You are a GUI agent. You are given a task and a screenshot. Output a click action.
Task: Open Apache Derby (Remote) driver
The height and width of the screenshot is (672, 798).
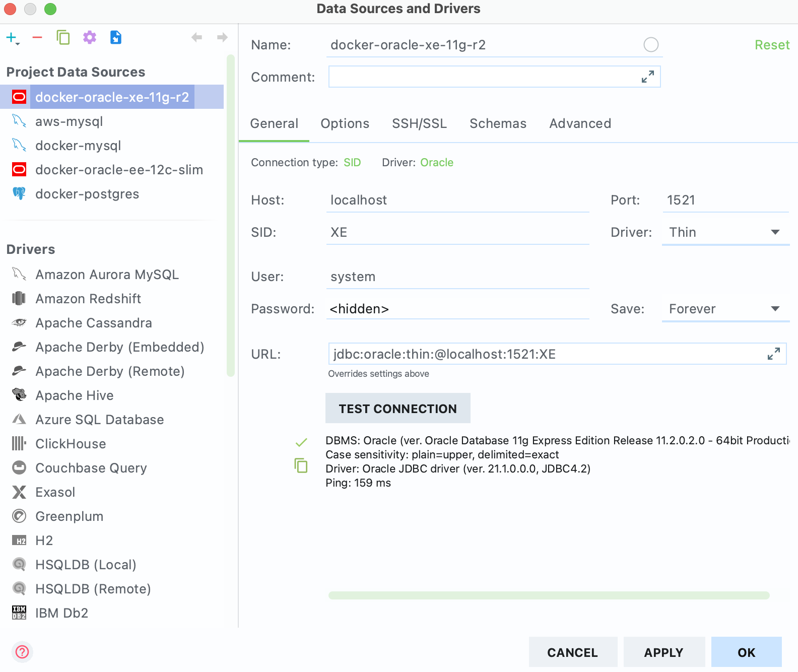pyautogui.click(x=112, y=371)
